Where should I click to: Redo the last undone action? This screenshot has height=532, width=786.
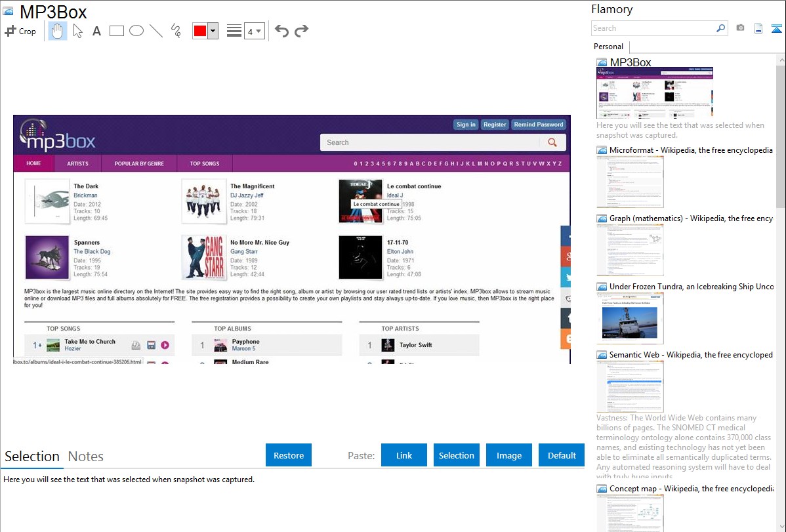(301, 31)
